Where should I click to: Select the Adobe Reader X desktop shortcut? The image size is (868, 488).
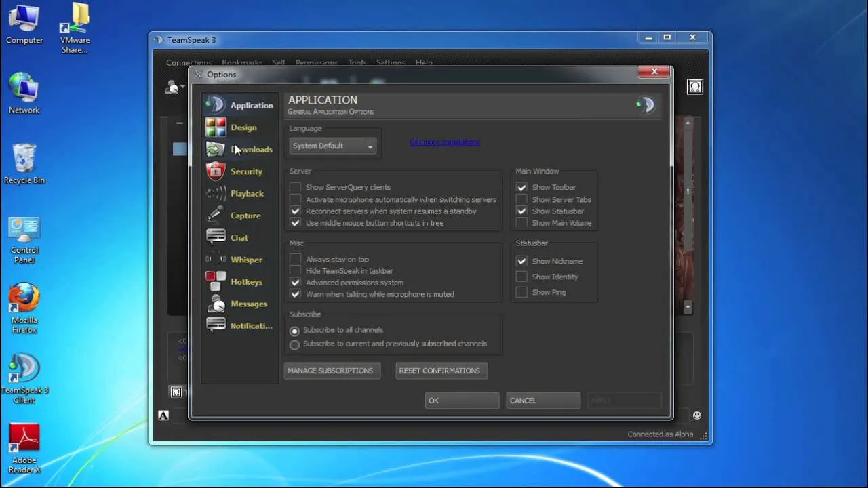pos(24,449)
